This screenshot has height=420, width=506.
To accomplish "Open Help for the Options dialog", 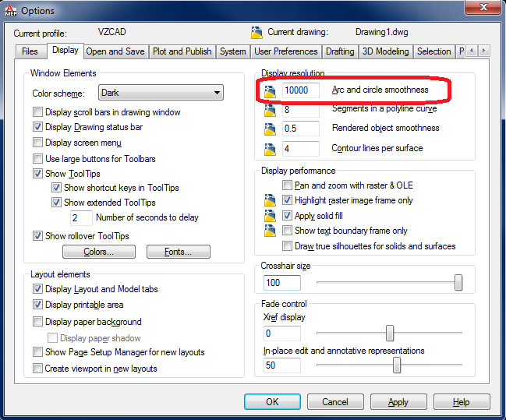I will [x=462, y=401].
